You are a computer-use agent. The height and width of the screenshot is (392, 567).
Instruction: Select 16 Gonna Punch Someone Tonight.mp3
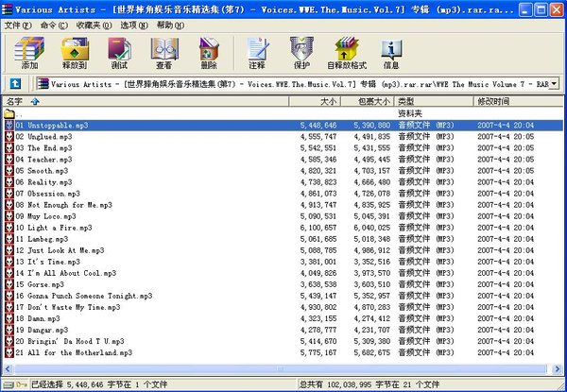83,296
